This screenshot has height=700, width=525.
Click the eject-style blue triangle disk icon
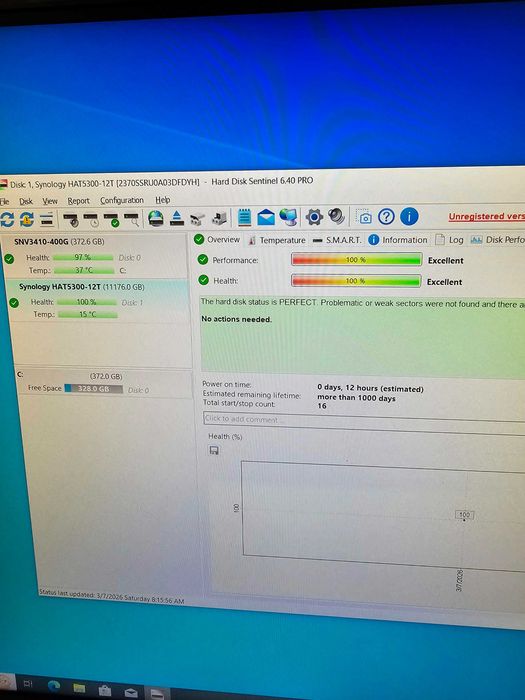pos(177,218)
